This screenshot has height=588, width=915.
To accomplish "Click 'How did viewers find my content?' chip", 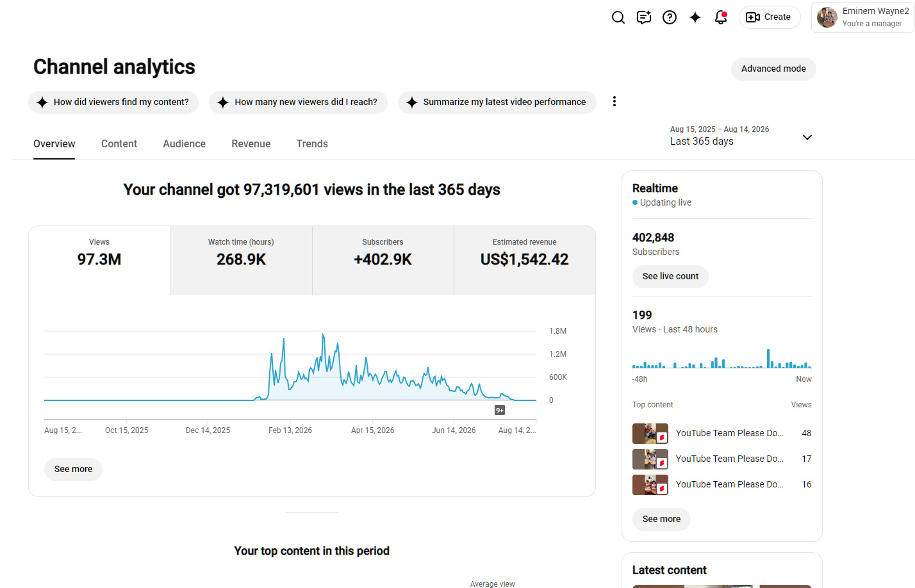I will [x=113, y=102].
